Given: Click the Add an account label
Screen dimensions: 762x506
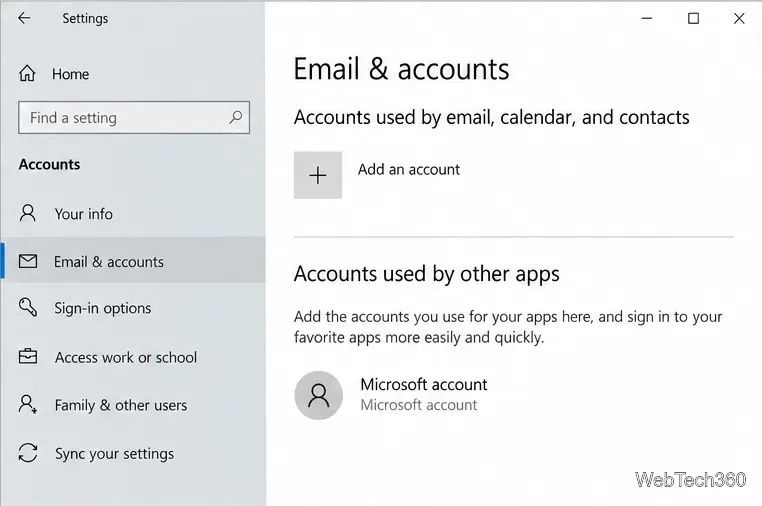Looking at the screenshot, I should click(x=409, y=169).
